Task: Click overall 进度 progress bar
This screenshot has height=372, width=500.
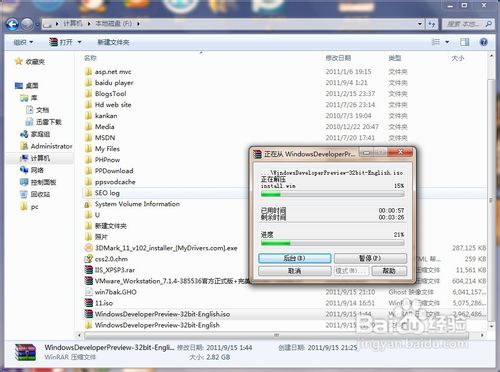Action: (x=332, y=243)
